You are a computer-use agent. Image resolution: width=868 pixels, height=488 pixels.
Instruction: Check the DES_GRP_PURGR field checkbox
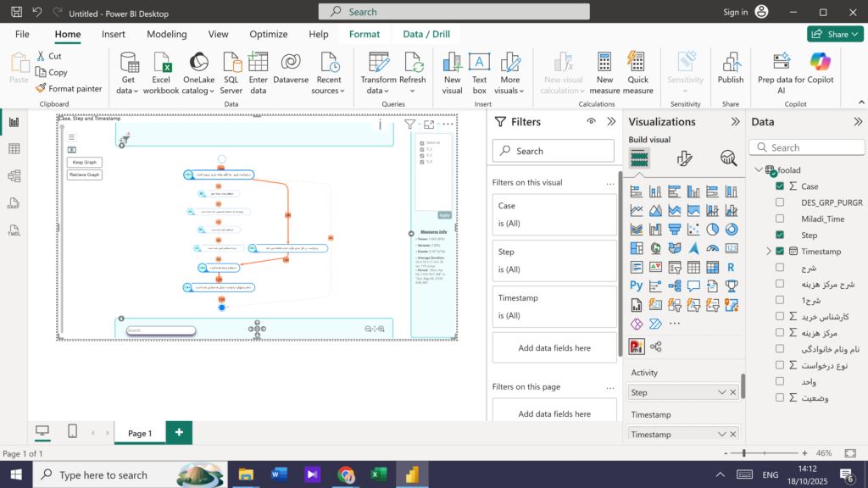pos(780,202)
